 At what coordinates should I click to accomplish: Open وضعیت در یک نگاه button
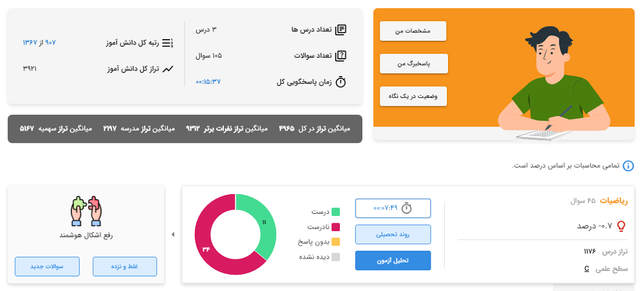(x=413, y=96)
